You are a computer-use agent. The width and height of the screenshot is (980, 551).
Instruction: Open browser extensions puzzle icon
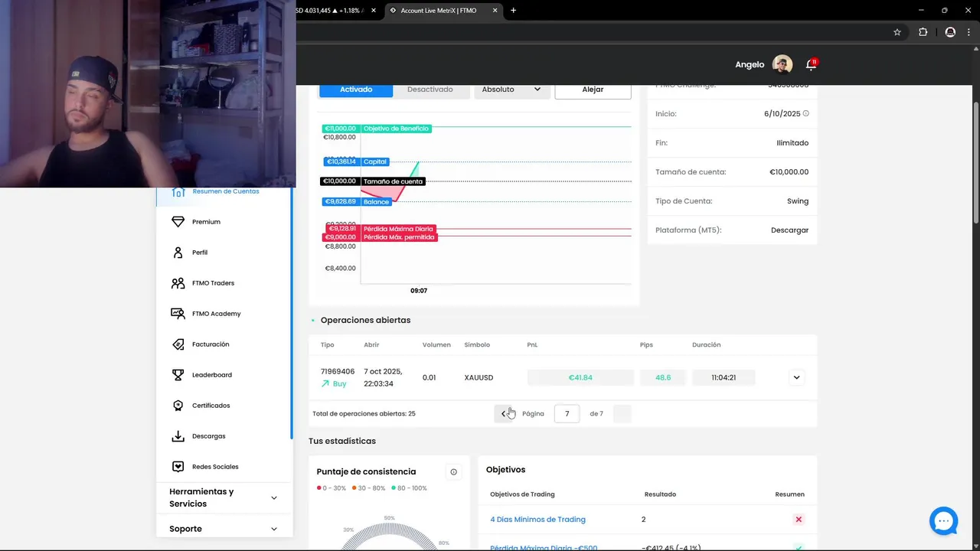click(923, 32)
